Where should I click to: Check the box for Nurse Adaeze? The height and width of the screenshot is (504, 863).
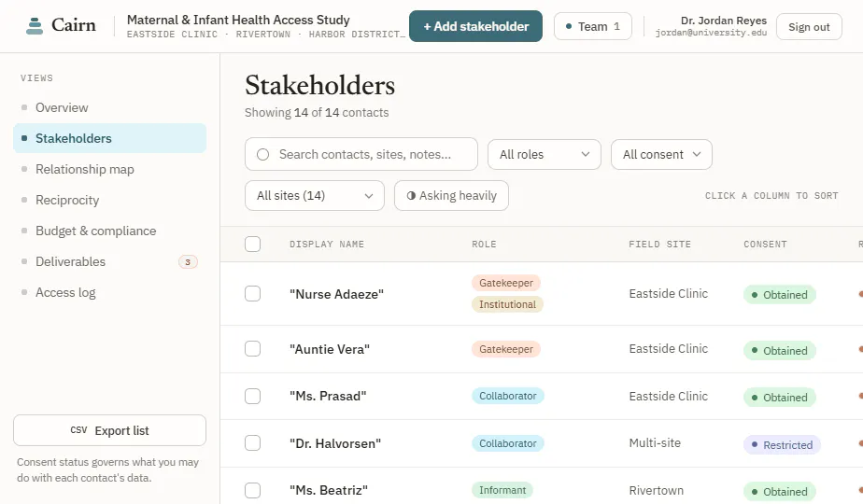click(x=252, y=293)
